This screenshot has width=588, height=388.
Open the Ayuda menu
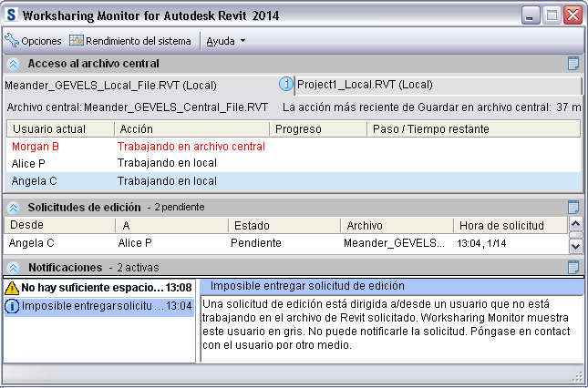[x=226, y=41]
